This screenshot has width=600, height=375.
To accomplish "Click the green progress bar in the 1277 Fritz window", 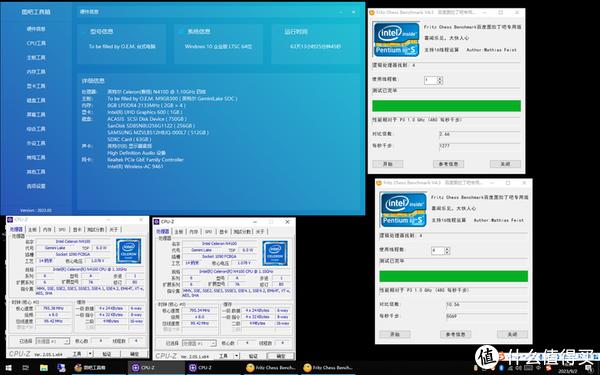I will 447,106.
